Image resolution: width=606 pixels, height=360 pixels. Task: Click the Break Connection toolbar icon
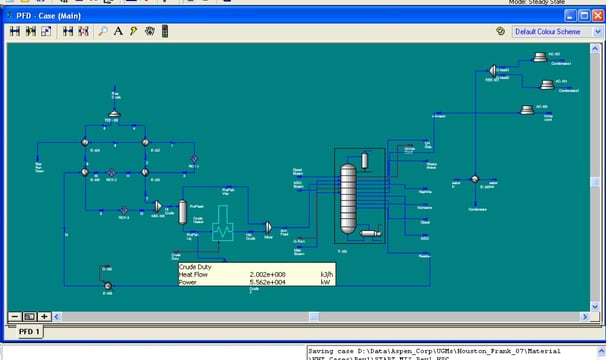(x=68, y=31)
